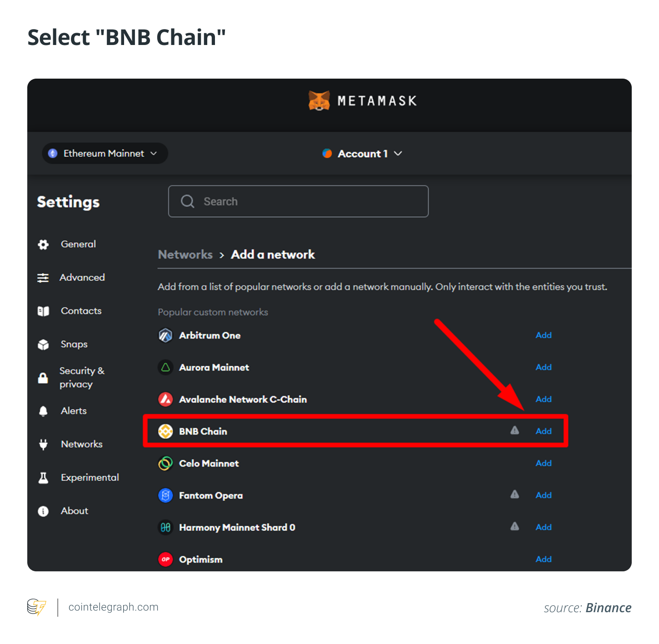Add the BNB Chain network

[x=544, y=431]
